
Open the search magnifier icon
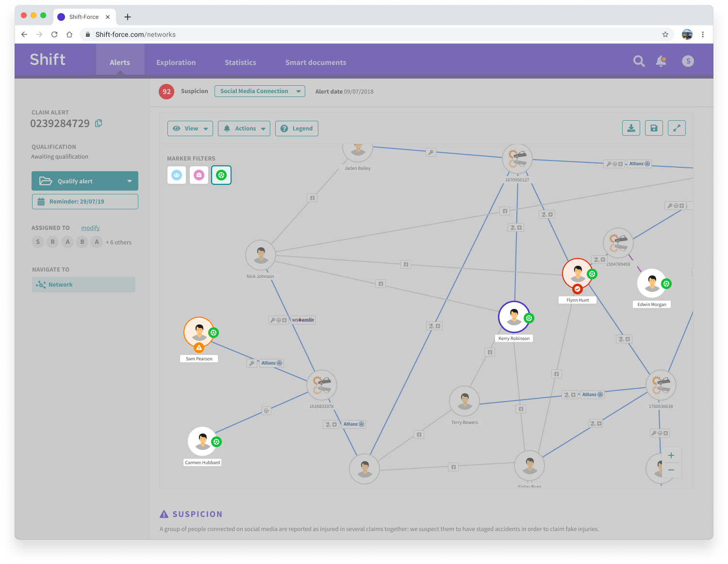coord(639,61)
